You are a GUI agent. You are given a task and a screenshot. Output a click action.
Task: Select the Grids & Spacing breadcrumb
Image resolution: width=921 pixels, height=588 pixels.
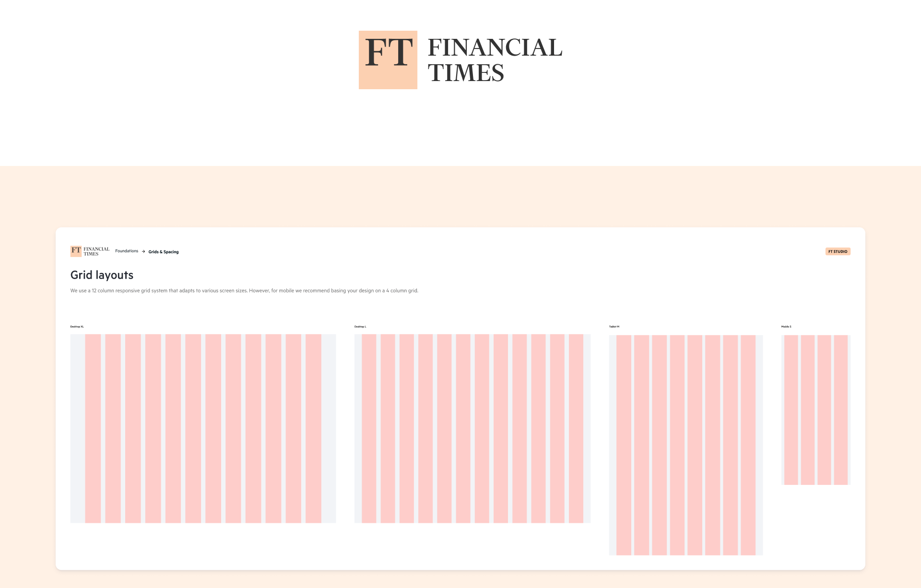164,252
